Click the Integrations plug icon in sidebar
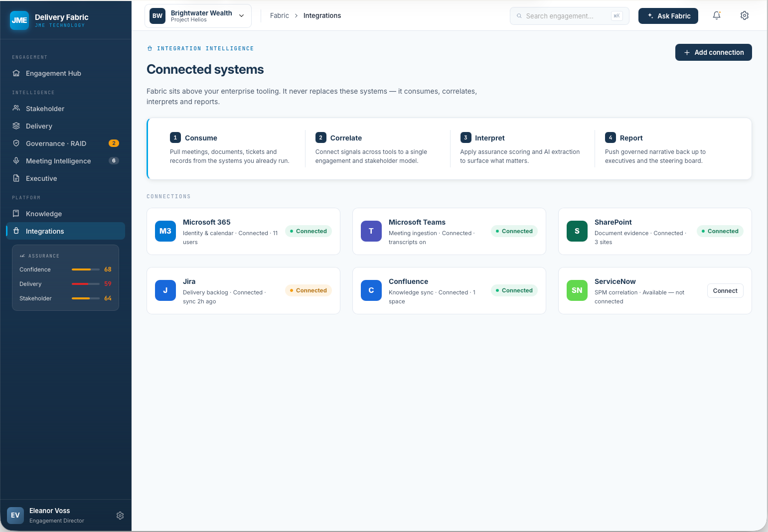This screenshot has width=768, height=532. tap(16, 231)
